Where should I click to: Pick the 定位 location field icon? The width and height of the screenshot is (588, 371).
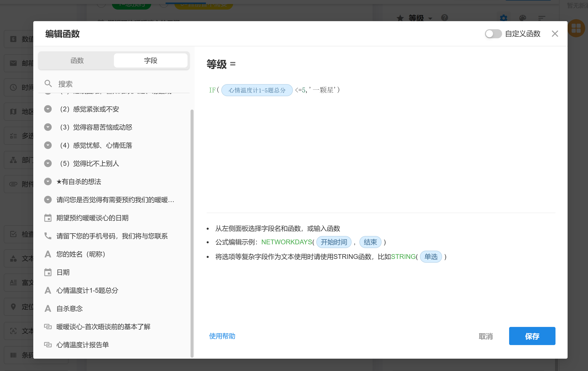(13, 307)
